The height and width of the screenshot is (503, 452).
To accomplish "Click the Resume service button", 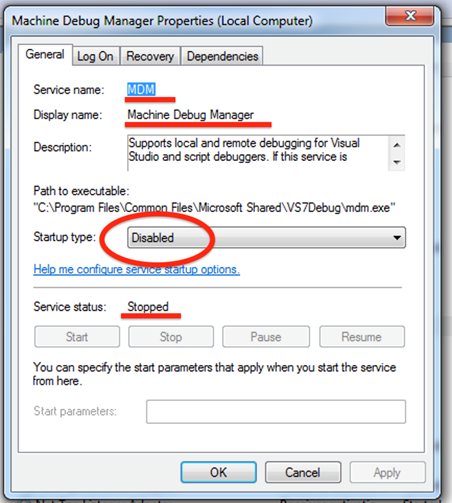I will [362, 337].
